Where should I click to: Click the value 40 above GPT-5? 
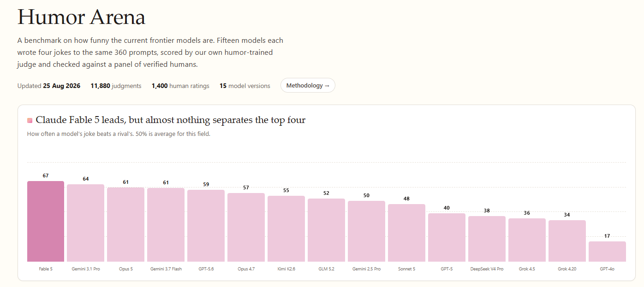tap(447, 208)
